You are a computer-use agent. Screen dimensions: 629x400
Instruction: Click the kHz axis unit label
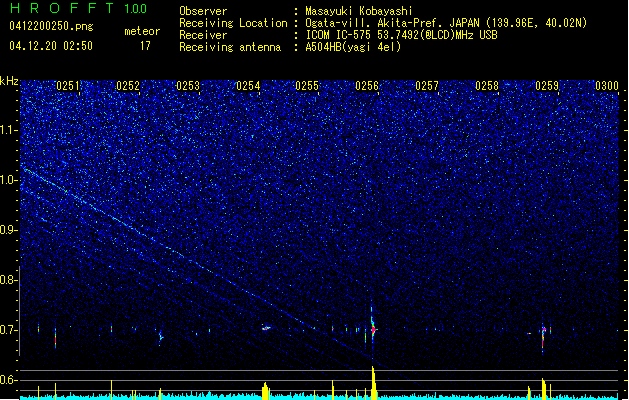9,81
